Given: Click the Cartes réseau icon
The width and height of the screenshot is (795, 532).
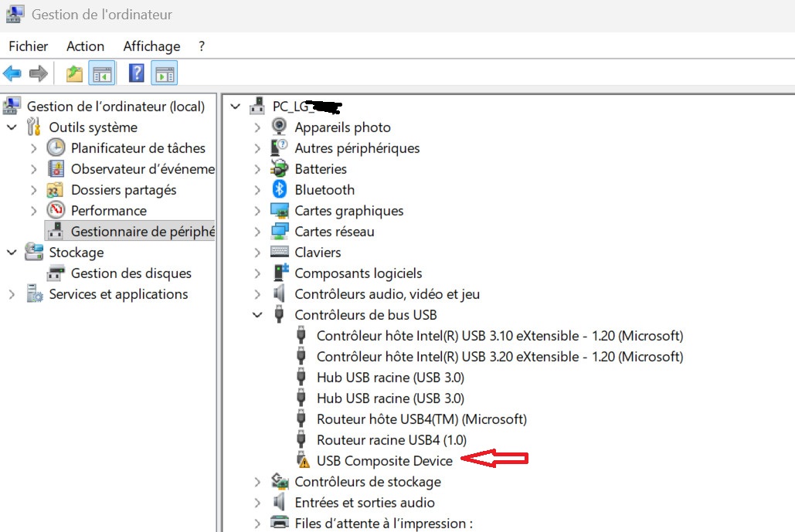Looking at the screenshot, I should click(280, 231).
